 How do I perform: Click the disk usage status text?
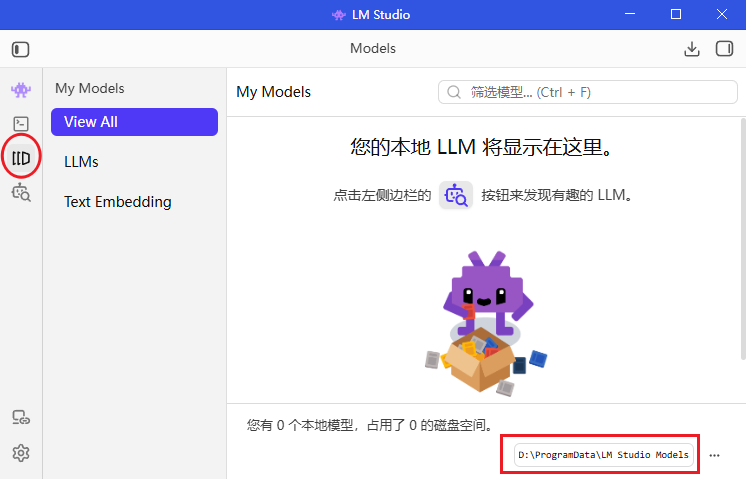pyautogui.click(x=371, y=425)
